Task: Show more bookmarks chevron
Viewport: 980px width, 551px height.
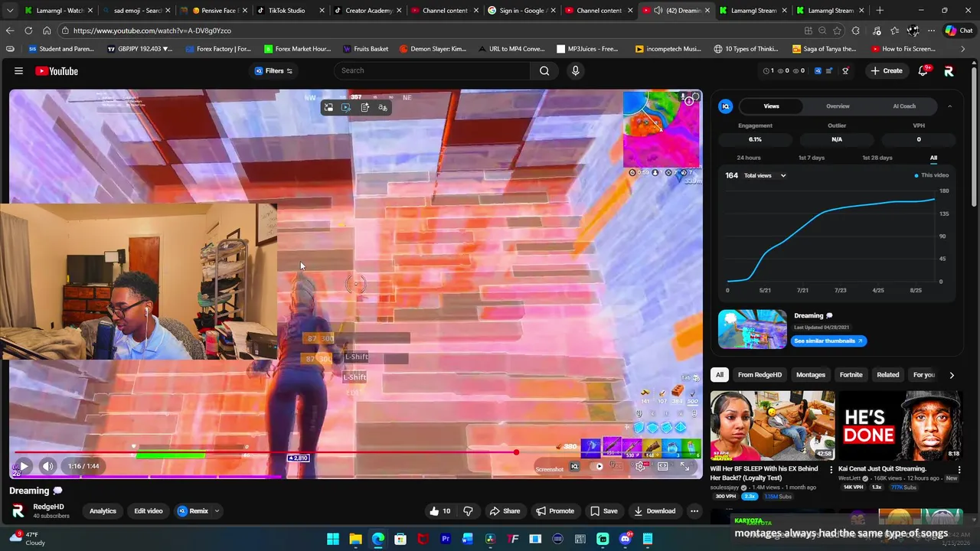Action: (963, 49)
